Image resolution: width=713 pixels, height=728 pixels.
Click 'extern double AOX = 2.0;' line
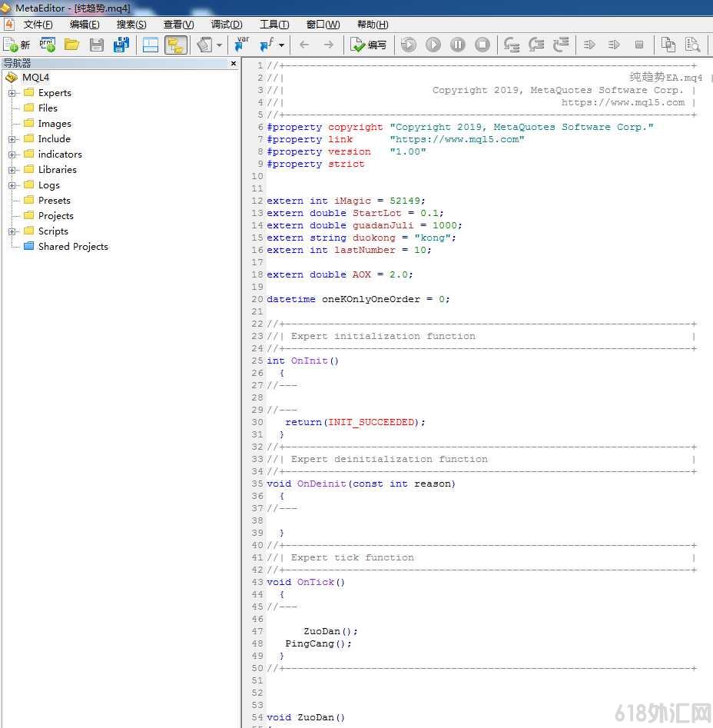[x=340, y=274]
